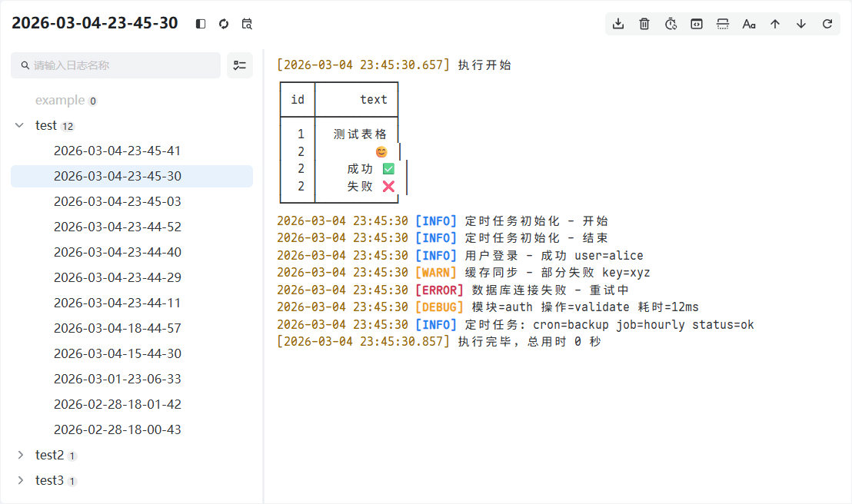Click the sync icon next to the title
The height and width of the screenshot is (504, 852).
click(x=224, y=24)
